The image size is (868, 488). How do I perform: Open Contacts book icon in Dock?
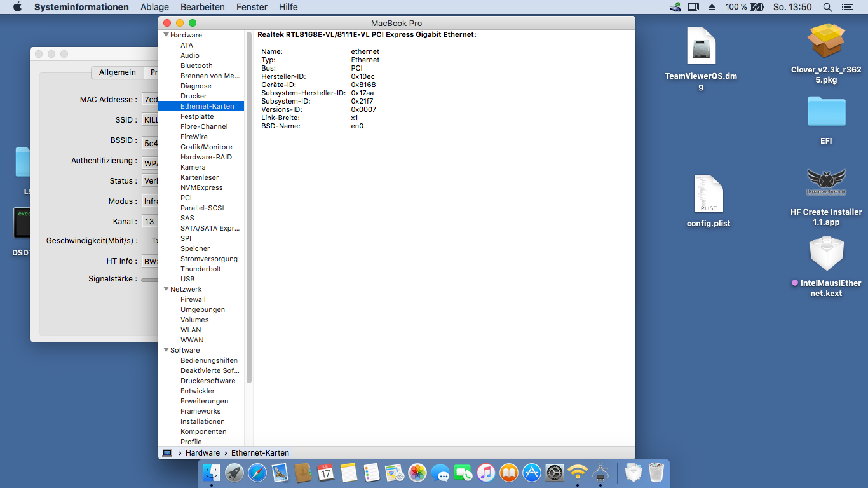tap(303, 473)
